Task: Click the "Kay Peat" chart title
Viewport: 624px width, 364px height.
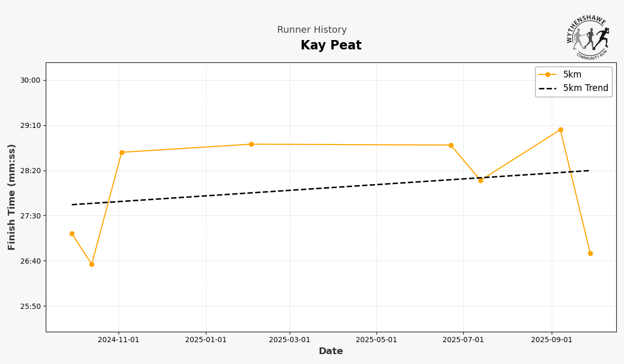Action: [x=331, y=46]
